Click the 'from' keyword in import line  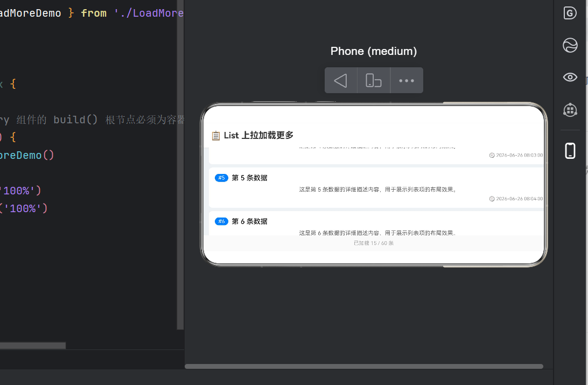point(94,13)
